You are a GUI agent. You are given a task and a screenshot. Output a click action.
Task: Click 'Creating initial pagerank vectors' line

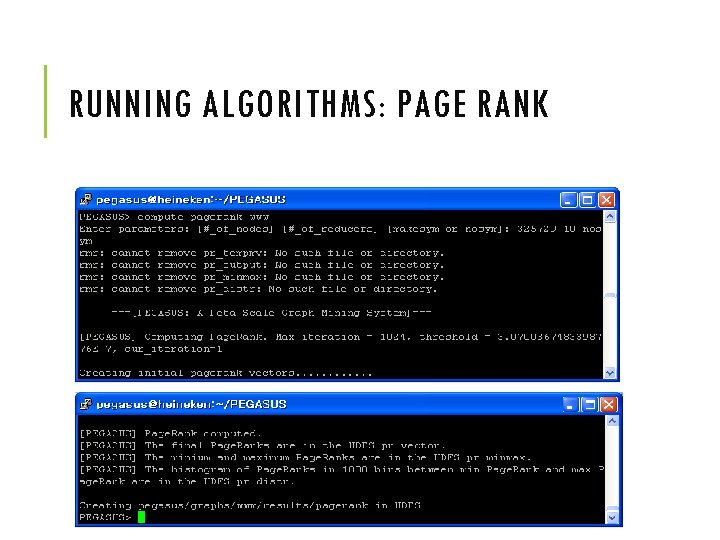[225, 373]
